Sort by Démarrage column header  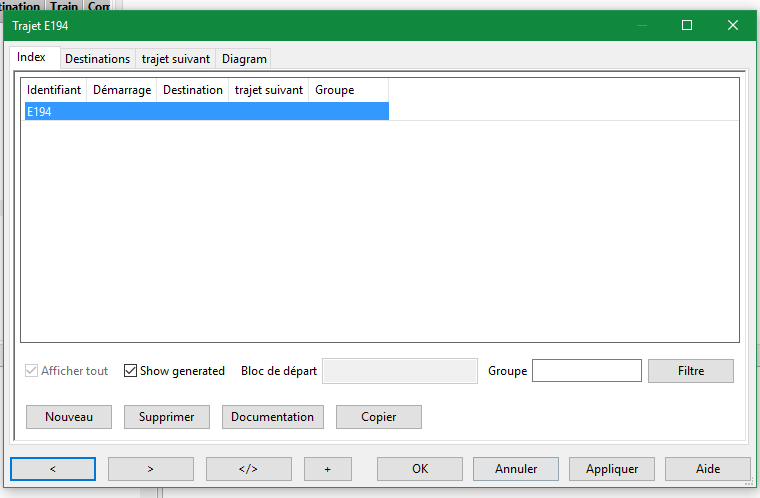click(122, 90)
